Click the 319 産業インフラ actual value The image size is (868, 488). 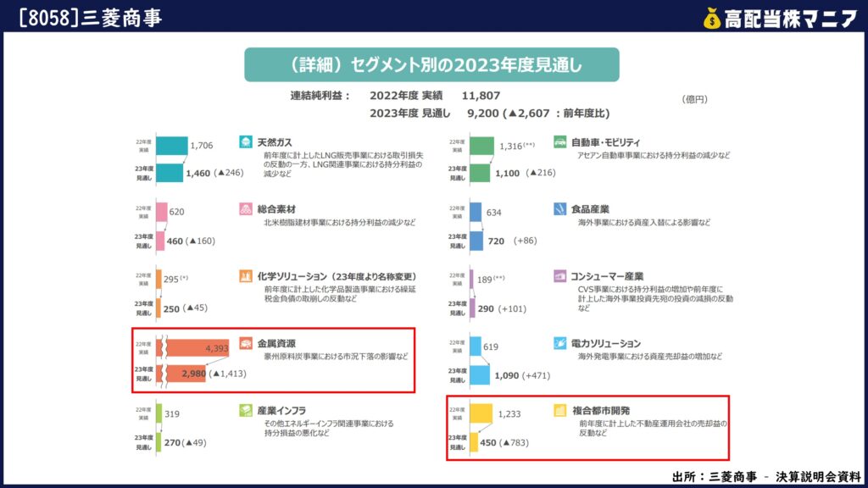[171, 413]
